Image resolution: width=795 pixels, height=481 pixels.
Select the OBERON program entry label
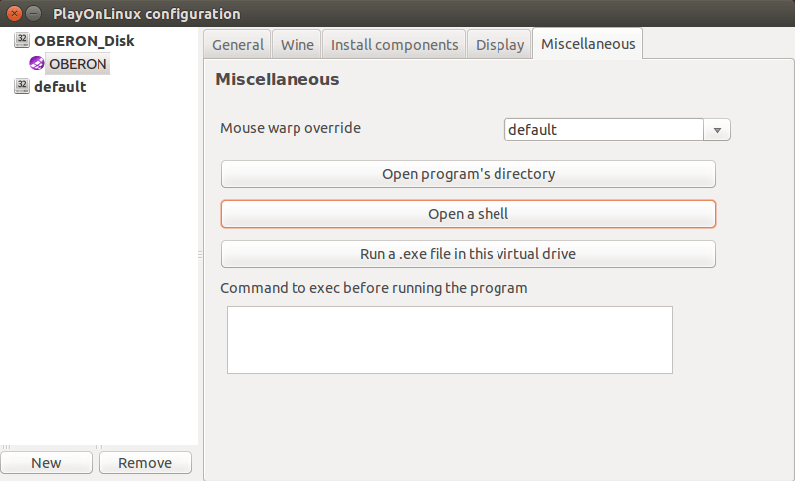[x=77, y=64]
